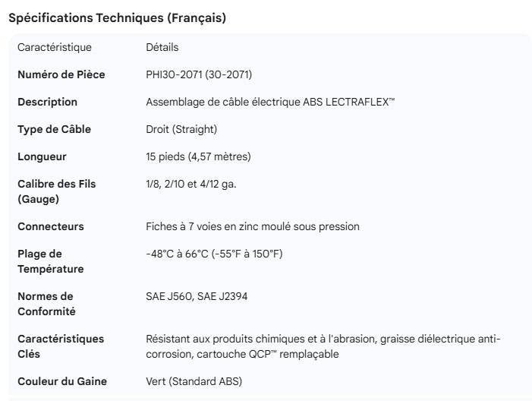
Task: Click the "Connecteurs" row label
Action: (51, 226)
